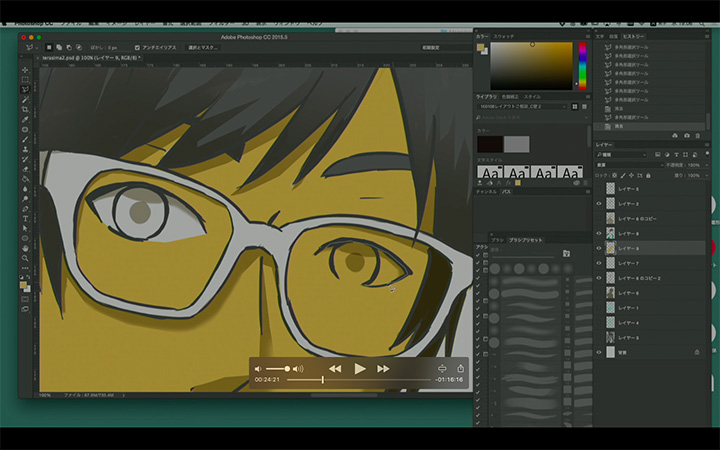This screenshot has width=720, height=450.
Task: Select the Brush tool
Action: 25,139
